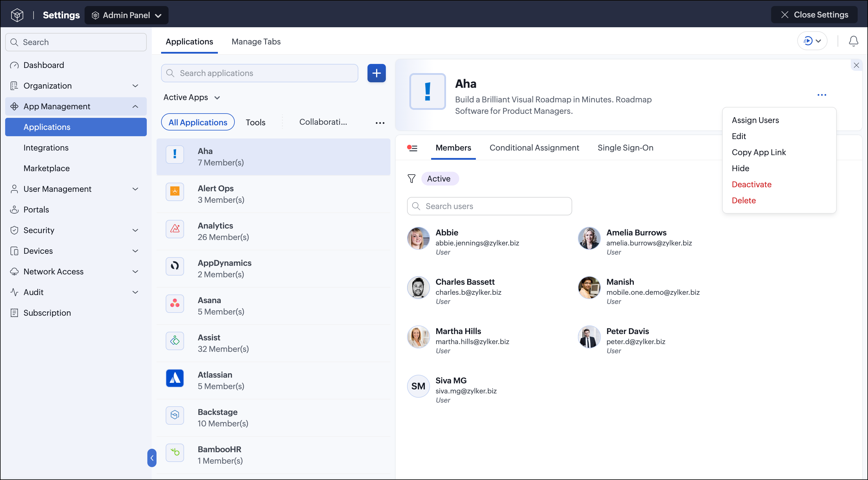Click the Backstage app icon
This screenshot has width=868, height=480.
pos(175,415)
